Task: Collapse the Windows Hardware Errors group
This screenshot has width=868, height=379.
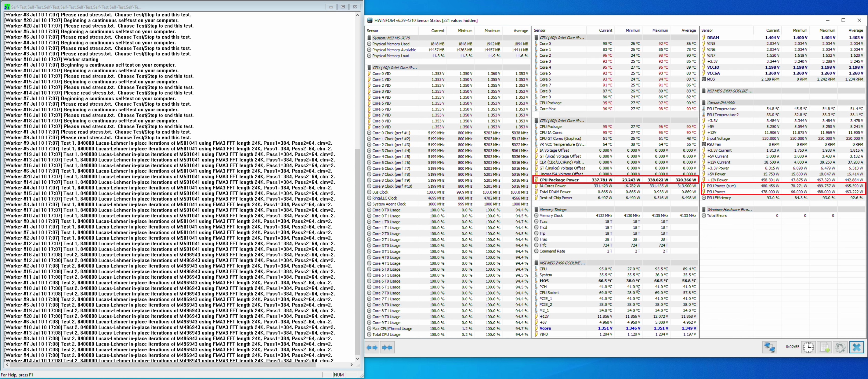Action: pyautogui.click(x=729, y=210)
